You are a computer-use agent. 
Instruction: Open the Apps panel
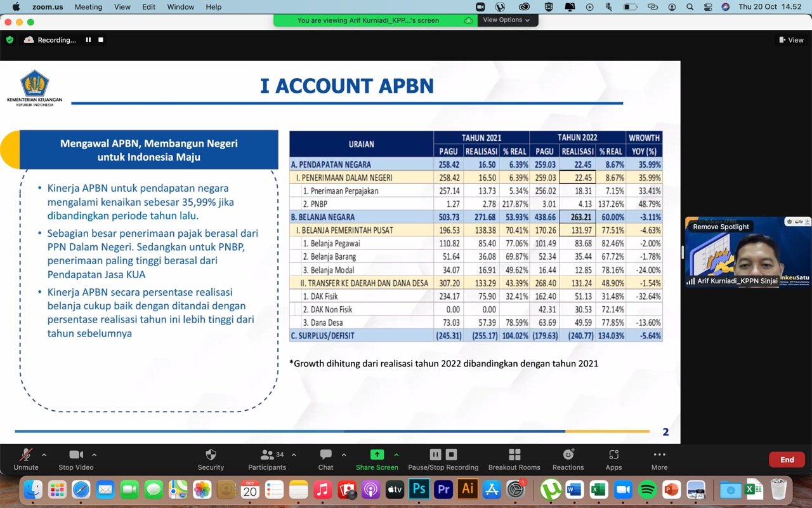[613, 455]
